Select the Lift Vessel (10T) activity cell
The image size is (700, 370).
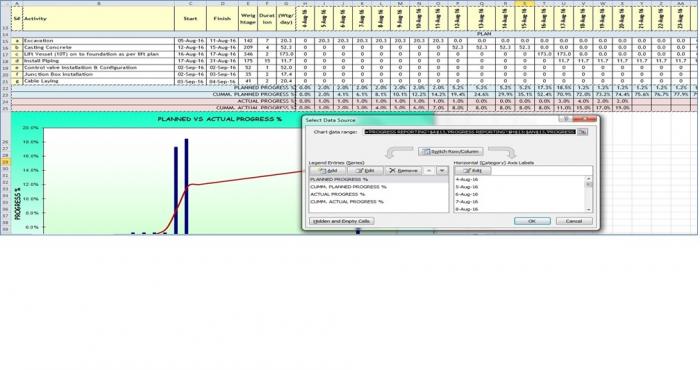pos(98,54)
